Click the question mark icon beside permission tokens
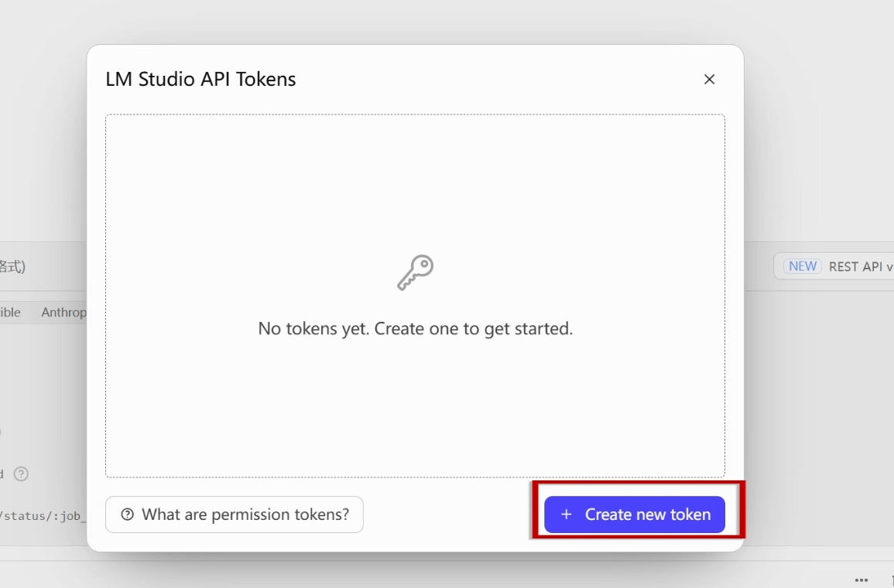The width and height of the screenshot is (894, 588). pyautogui.click(x=127, y=514)
